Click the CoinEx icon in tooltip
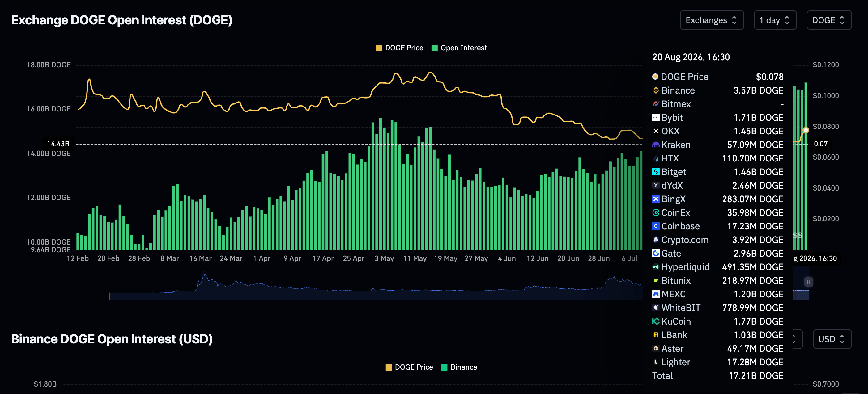This screenshot has width=868, height=394. pos(656,213)
